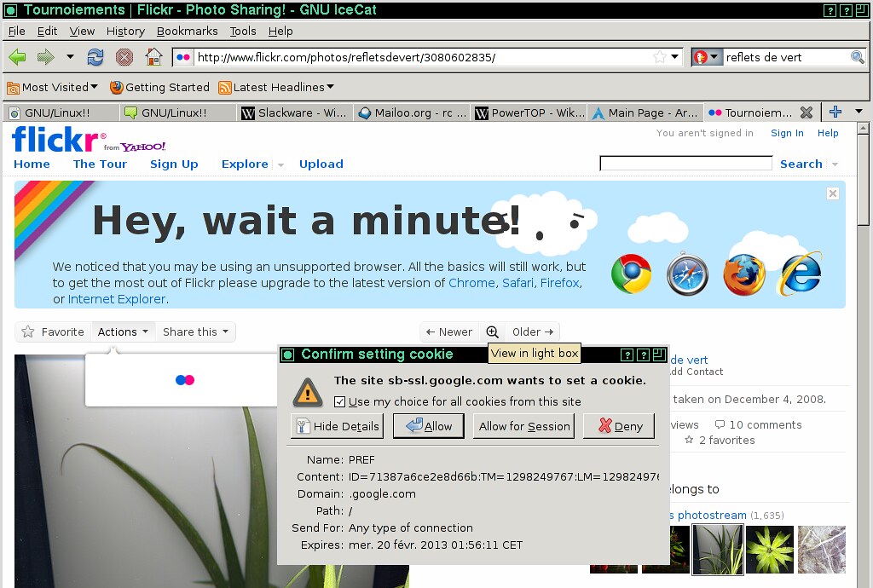Click the Allow for Session button
873x588 pixels.
tap(524, 426)
